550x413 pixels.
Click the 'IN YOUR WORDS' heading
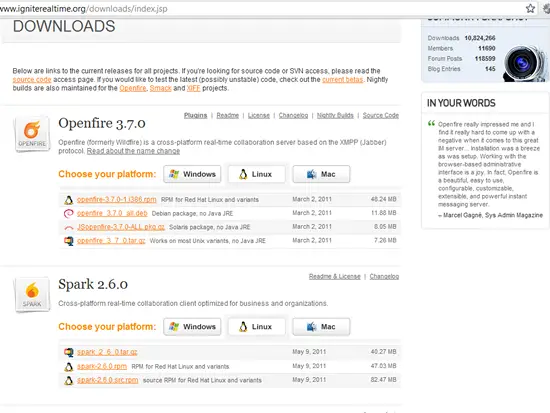(x=461, y=103)
